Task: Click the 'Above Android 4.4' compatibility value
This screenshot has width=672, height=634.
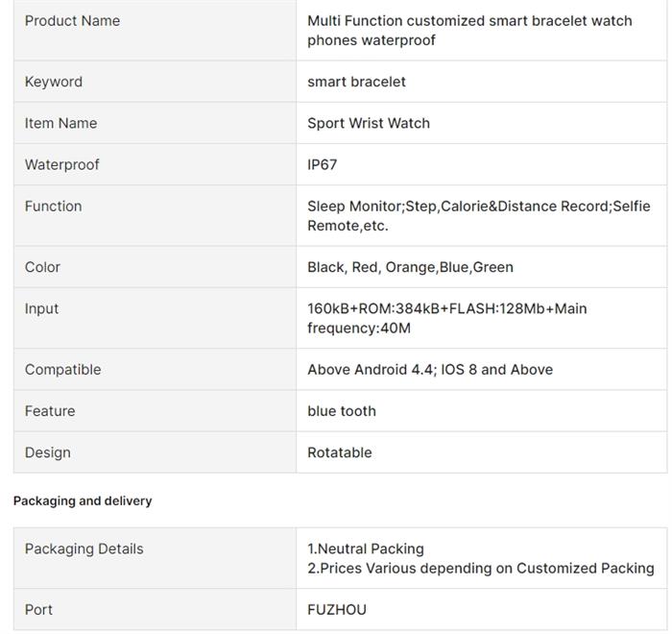Action: click(x=430, y=370)
